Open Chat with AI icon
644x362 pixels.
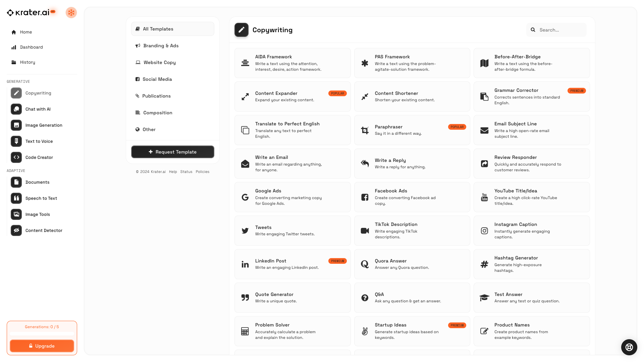click(x=16, y=109)
